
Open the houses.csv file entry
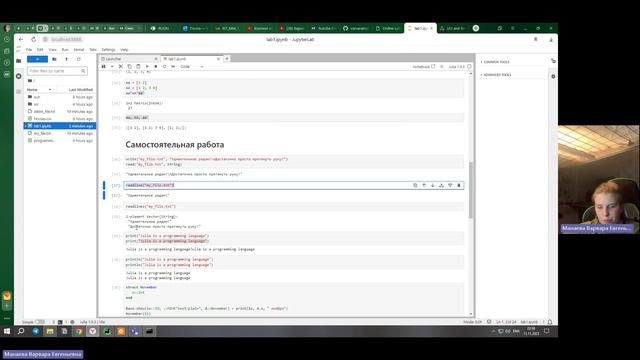[60, 118]
